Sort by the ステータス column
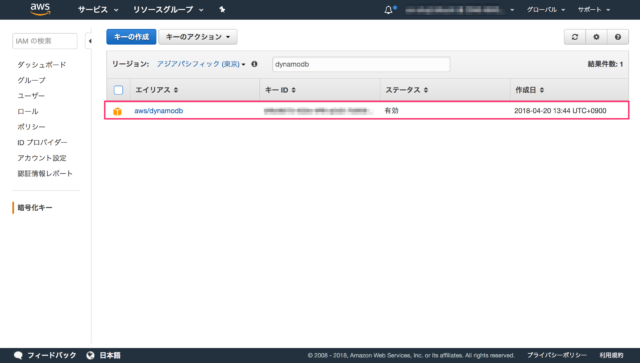Viewport: 640px width, 363px height. coord(407,90)
